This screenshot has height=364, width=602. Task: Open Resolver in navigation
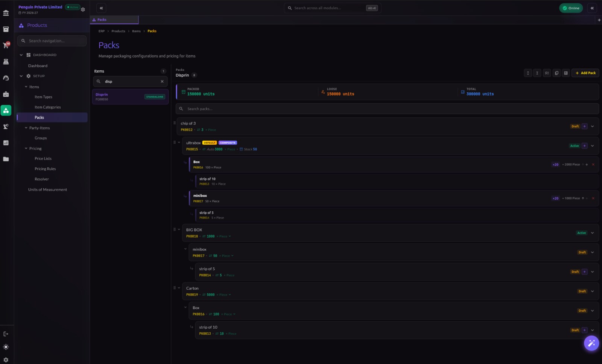pyautogui.click(x=42, y=179)
